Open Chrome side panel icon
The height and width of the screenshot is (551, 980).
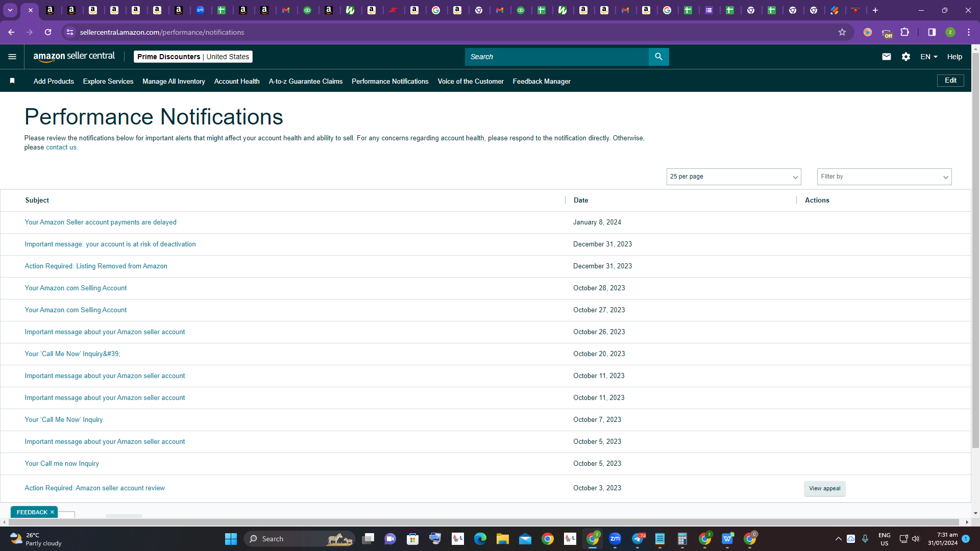[932, 32]
